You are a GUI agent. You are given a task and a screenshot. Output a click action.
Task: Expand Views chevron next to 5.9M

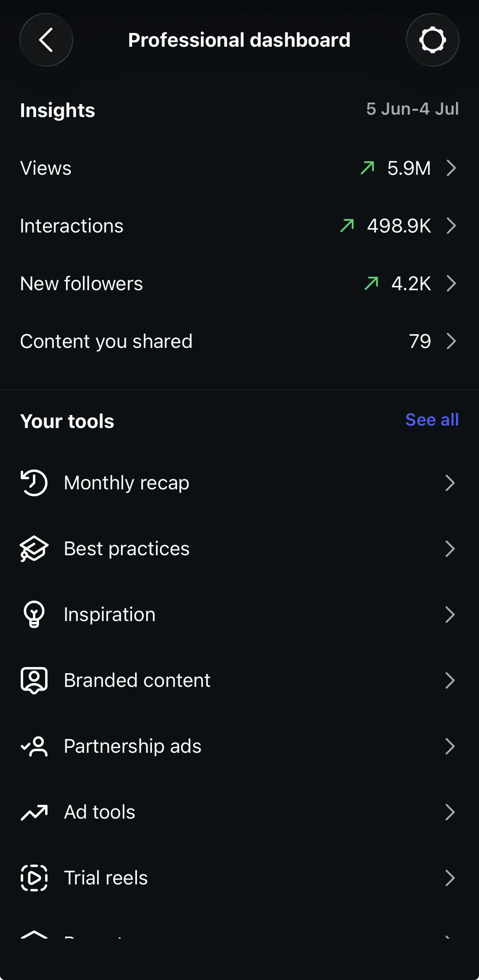click(x=451, y=168)
